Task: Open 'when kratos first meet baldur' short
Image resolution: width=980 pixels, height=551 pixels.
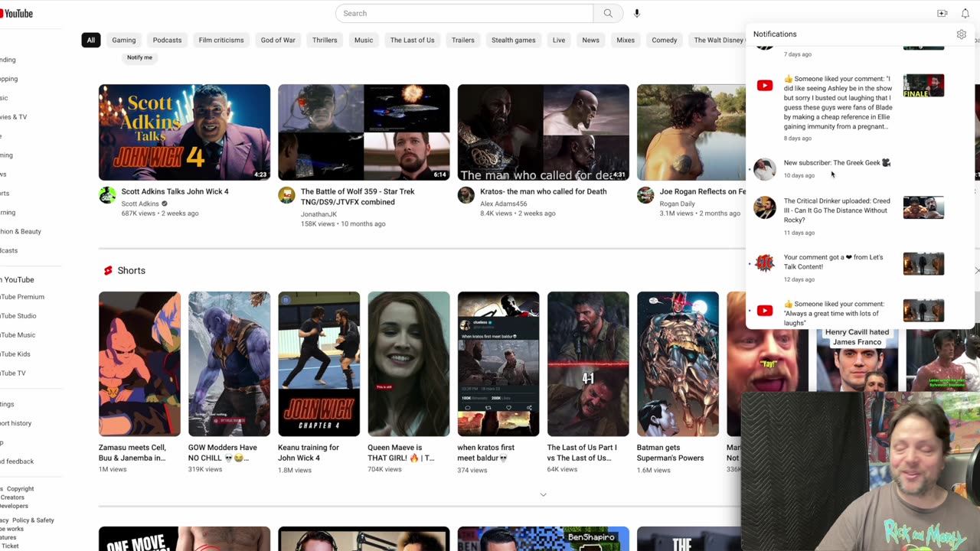Action: coord(498,364)
